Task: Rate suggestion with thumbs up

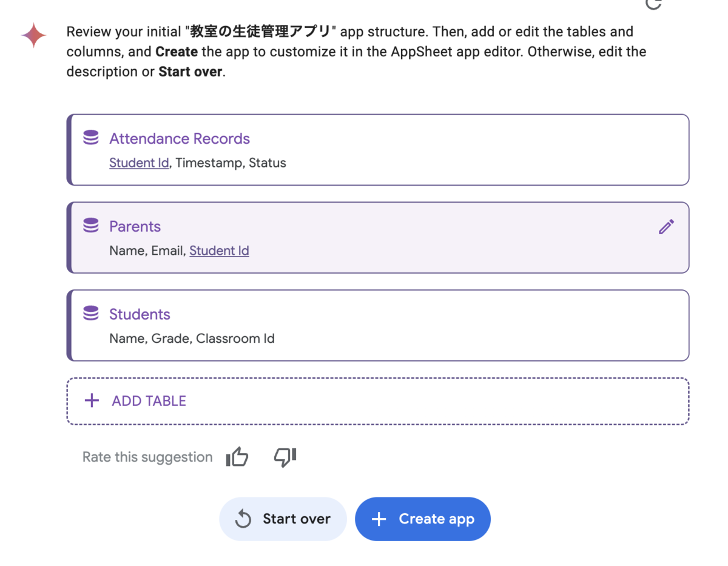Action: click(237, 457)
